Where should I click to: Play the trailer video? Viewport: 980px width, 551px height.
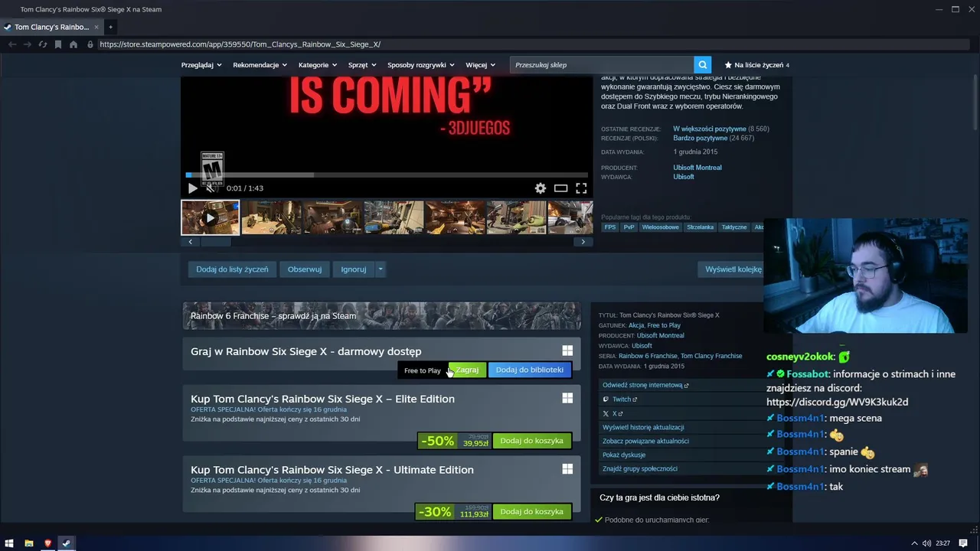(192, 188)
